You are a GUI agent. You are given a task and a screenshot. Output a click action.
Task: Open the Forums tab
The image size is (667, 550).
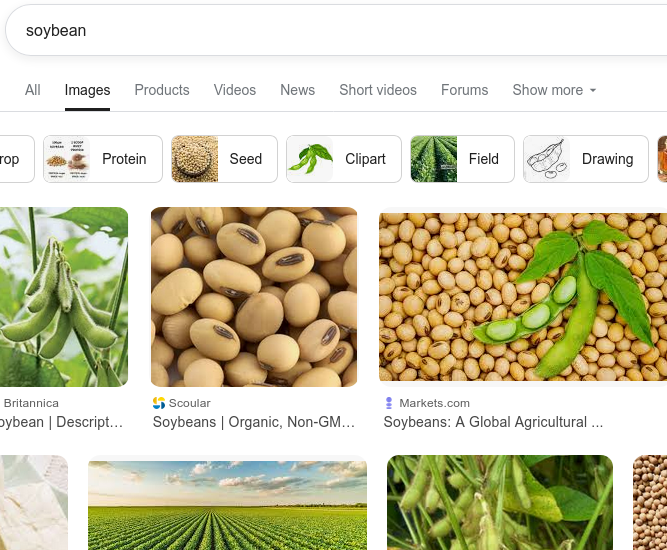(x=465, y=90)
